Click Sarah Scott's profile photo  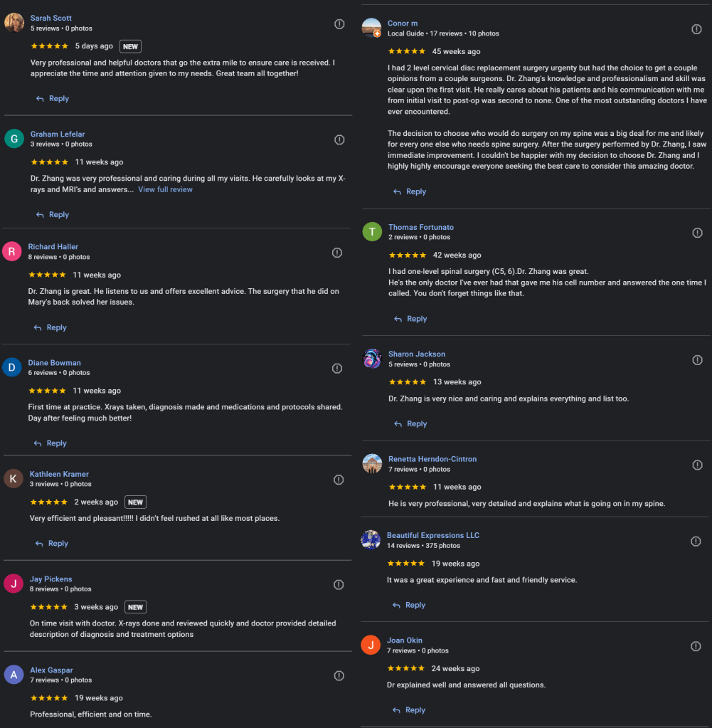point(14,23)
